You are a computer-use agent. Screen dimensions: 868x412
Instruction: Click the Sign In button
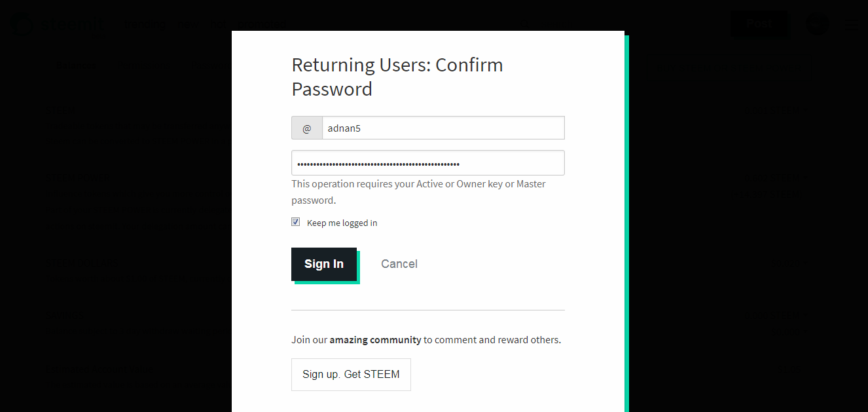(324, 264)
